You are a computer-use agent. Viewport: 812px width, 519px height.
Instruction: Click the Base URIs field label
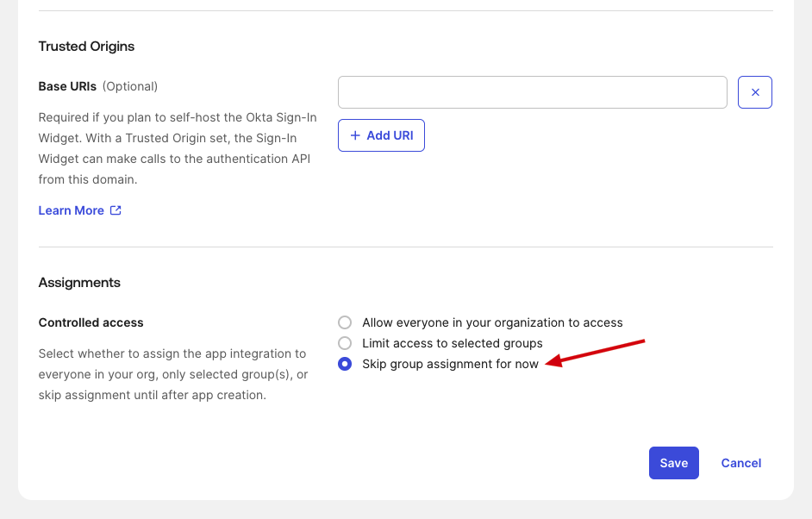coord(67,86)
